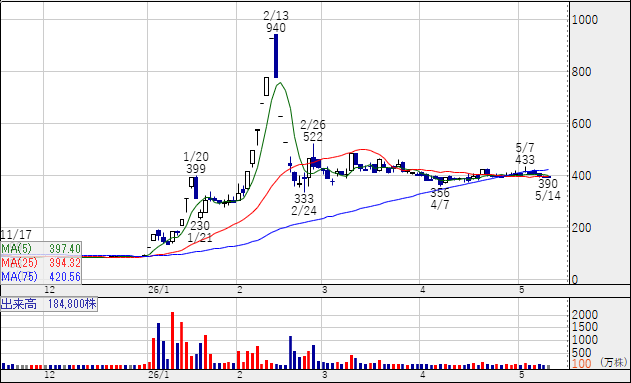Click the 4/7 low label 356

(x=440, y=193)
